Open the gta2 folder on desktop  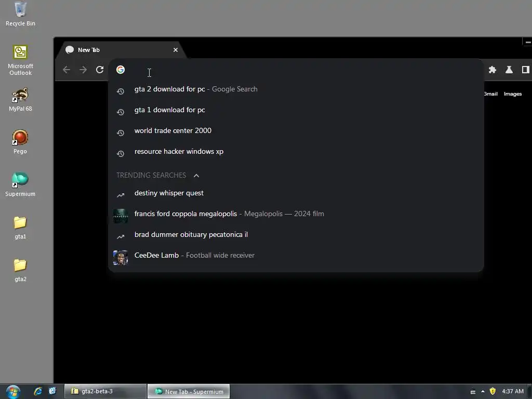20,270
